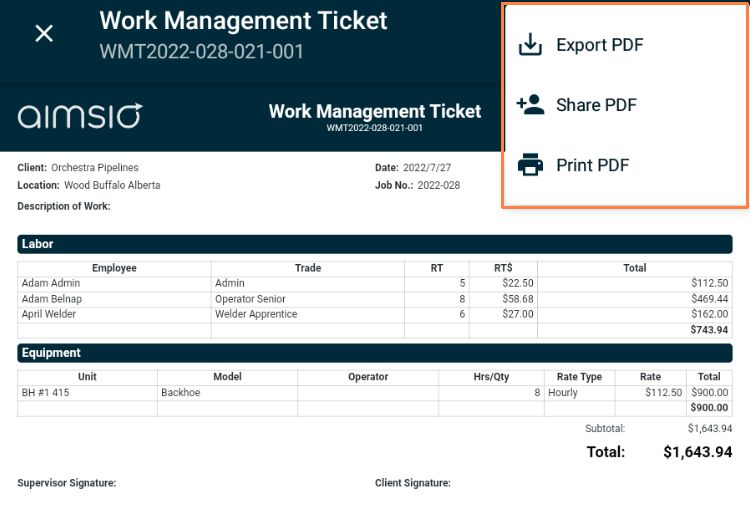Image resolution: width=750 pixels, height=506 pixels.
Task: Click the ticket number WMT2022-028-021-001 in header
Action: click(201, 52)
